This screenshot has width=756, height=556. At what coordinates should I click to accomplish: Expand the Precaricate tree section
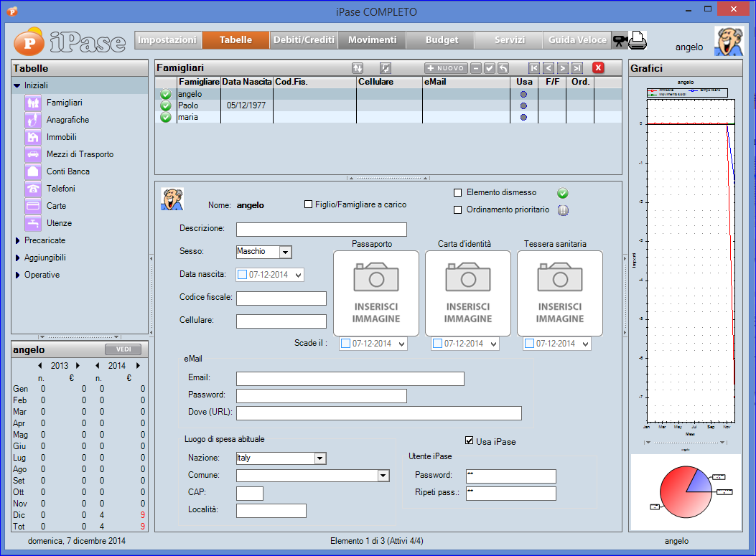[17, 240]
